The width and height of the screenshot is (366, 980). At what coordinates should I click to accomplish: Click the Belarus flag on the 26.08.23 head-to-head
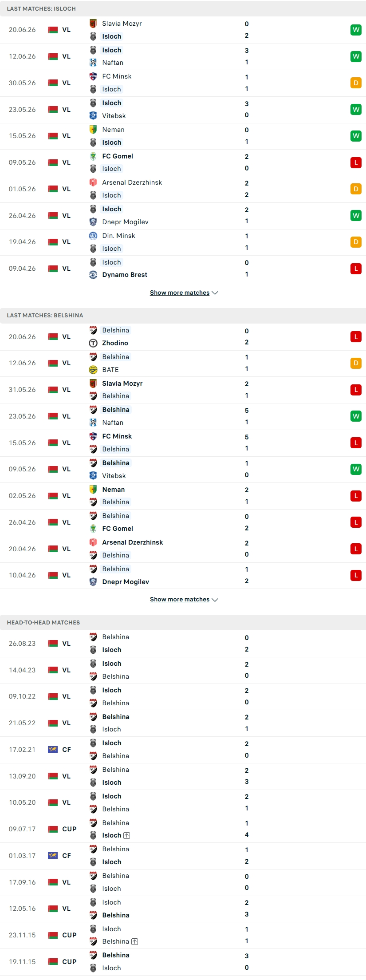[x=53, y=644]
